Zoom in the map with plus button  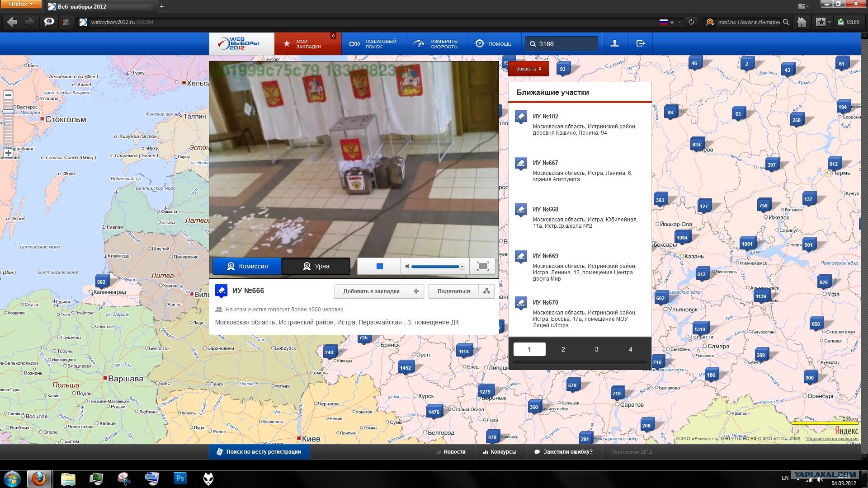point(8,153)
